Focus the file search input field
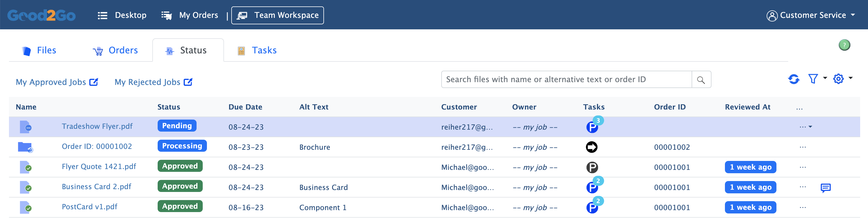The height and width of the screenshot is (221, 868). tap(566, 79)
